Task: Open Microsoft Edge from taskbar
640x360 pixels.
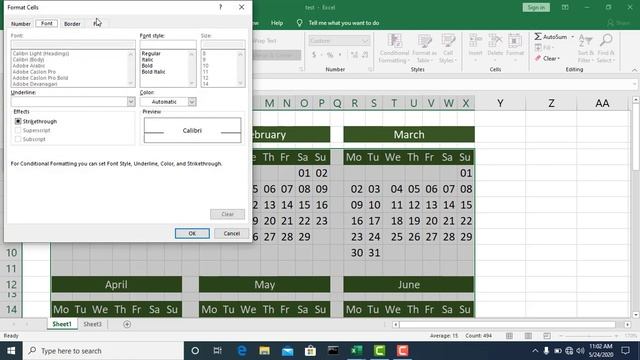Action: [242, 351]
